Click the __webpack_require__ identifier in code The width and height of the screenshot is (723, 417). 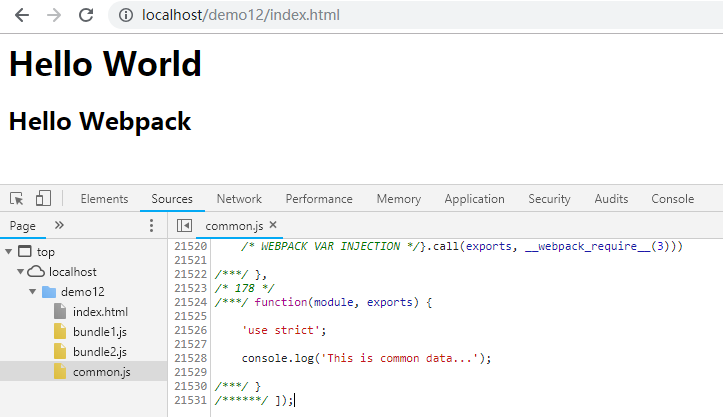pos(587,246)
